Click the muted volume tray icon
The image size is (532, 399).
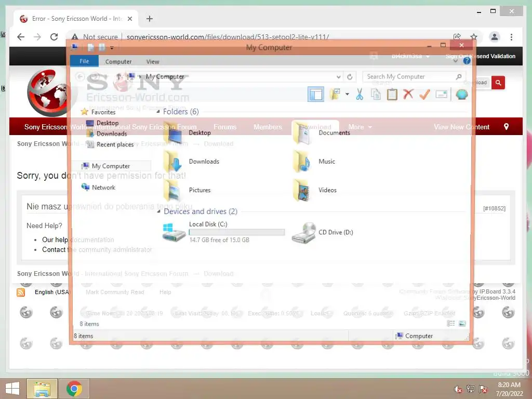click(x=458, y=389)
